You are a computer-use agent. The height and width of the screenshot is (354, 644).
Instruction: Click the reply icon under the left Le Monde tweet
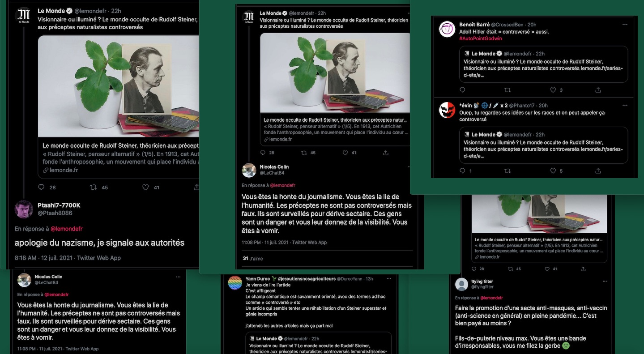[x=41, y=187]
